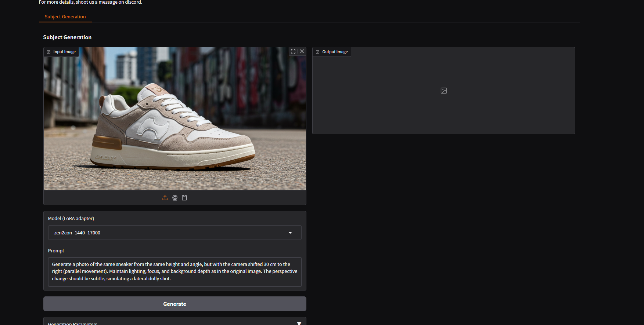
Task: Click into the Prompt text box
Action: pos(175,271)
